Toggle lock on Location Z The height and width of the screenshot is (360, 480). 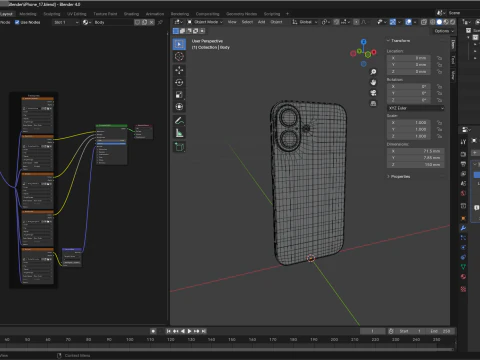(440, 72)
